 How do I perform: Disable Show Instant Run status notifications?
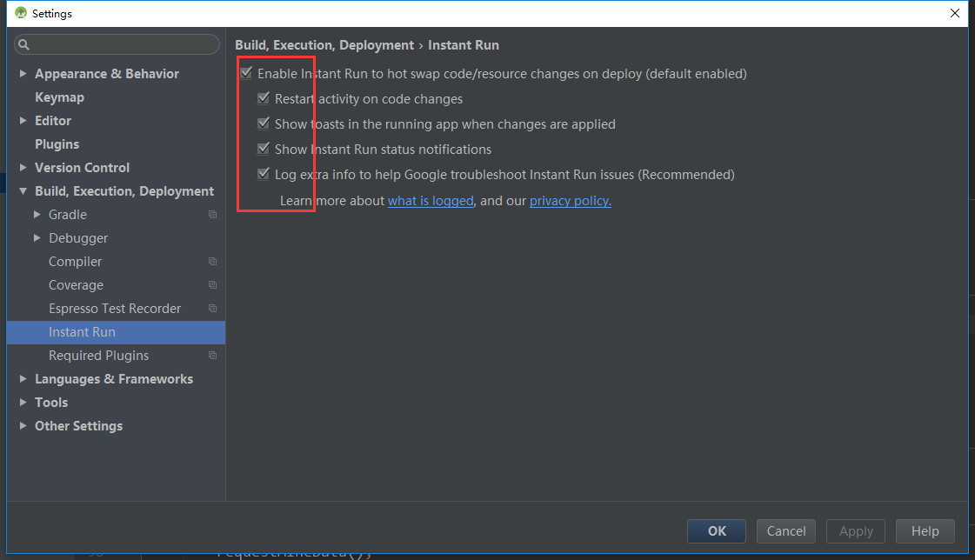pos(264,149)
